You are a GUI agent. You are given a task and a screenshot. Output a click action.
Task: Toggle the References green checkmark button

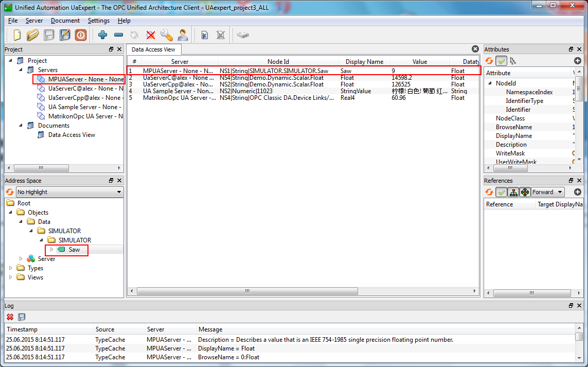(501, 192)
